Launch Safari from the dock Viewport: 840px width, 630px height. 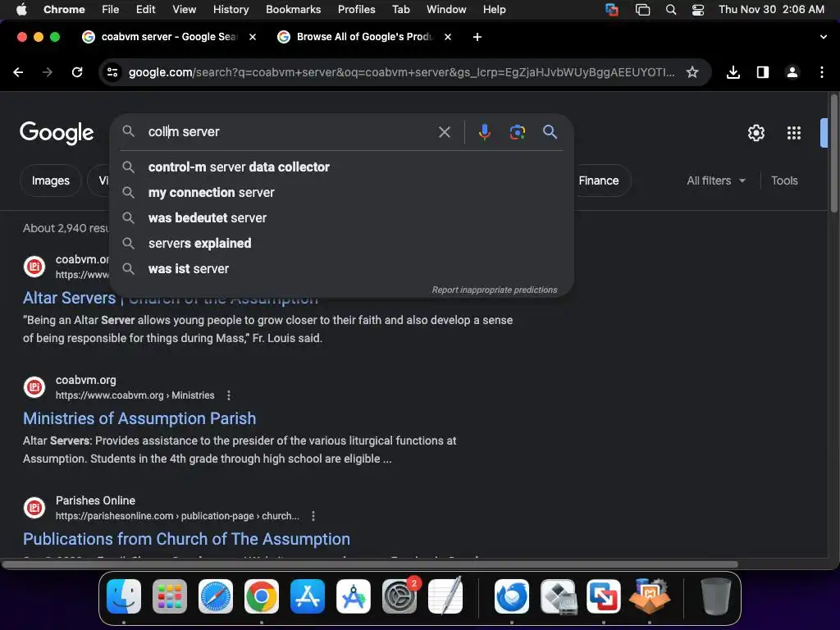pyautogui.click(x=216, y=596)
